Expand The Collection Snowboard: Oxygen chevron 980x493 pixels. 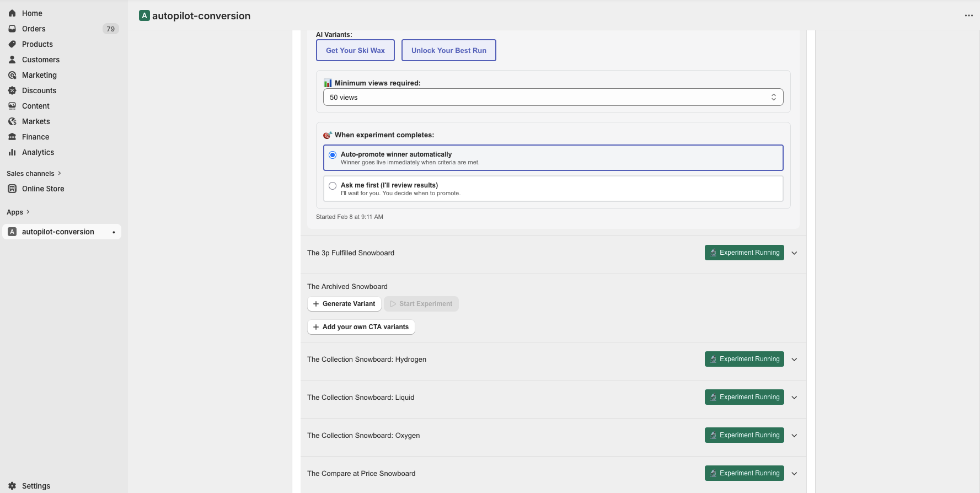click(x=794, y=436)
